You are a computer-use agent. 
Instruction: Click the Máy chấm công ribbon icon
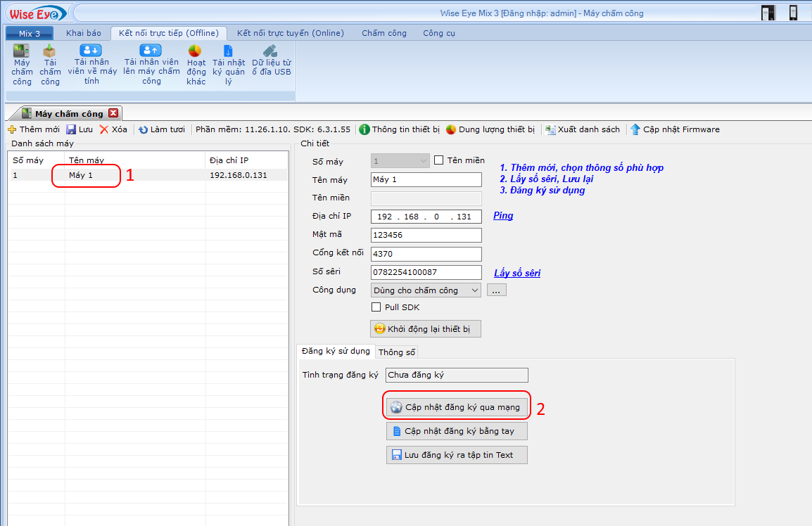pos(22,52)
